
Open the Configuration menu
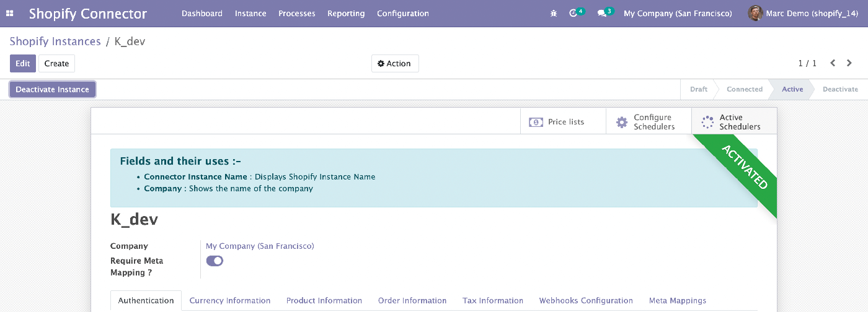[403, 13]
